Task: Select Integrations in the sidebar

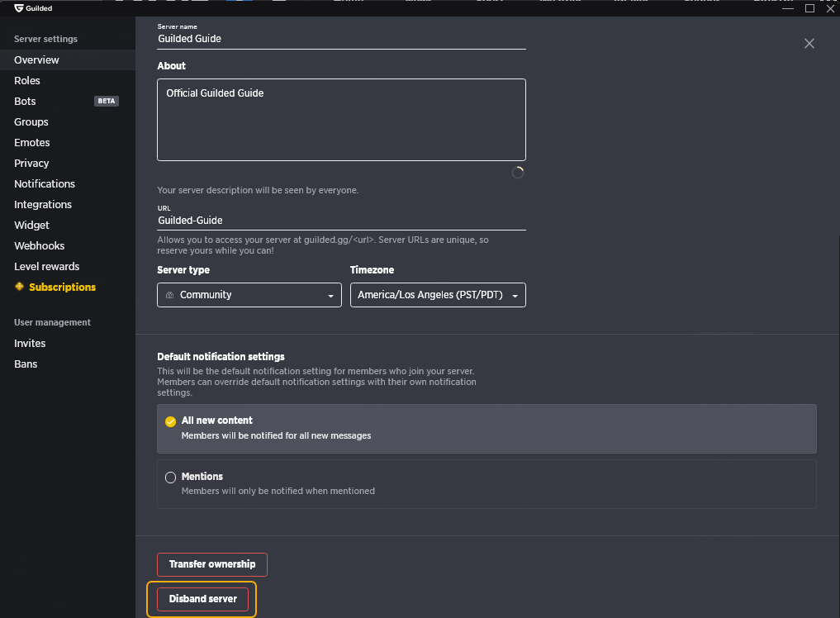Action: pos(68,204)
